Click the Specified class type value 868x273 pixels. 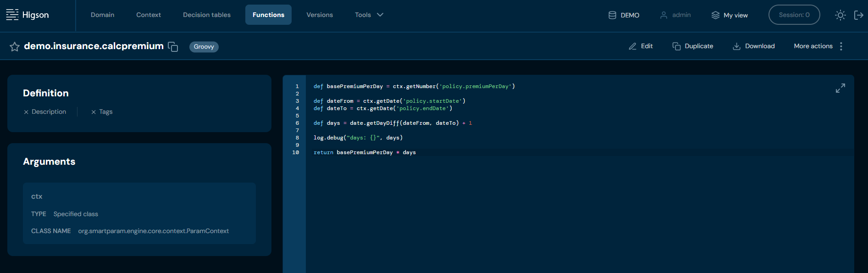point(76,214)
